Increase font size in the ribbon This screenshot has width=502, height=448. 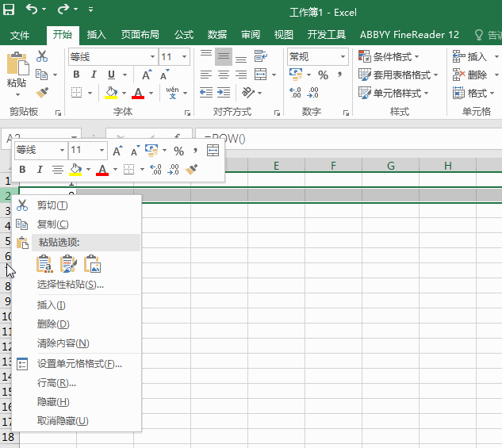click(147, 75)
